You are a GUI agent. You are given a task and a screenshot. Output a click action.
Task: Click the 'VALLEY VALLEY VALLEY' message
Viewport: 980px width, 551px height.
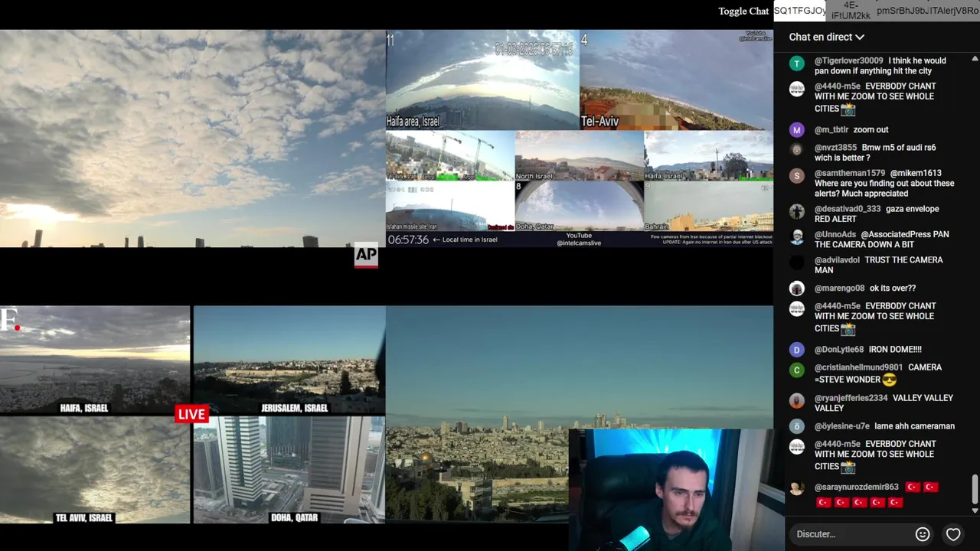[x=884, y=403]
